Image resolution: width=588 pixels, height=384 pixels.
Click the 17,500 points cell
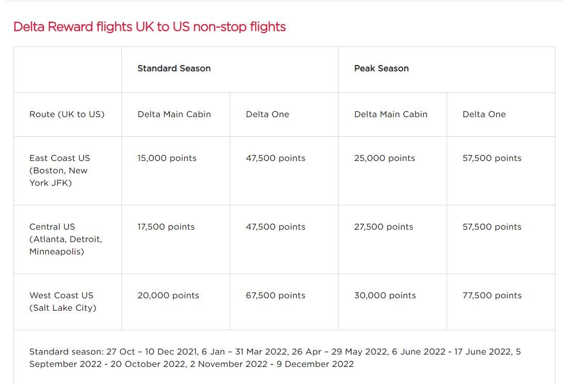coord(166,227)
